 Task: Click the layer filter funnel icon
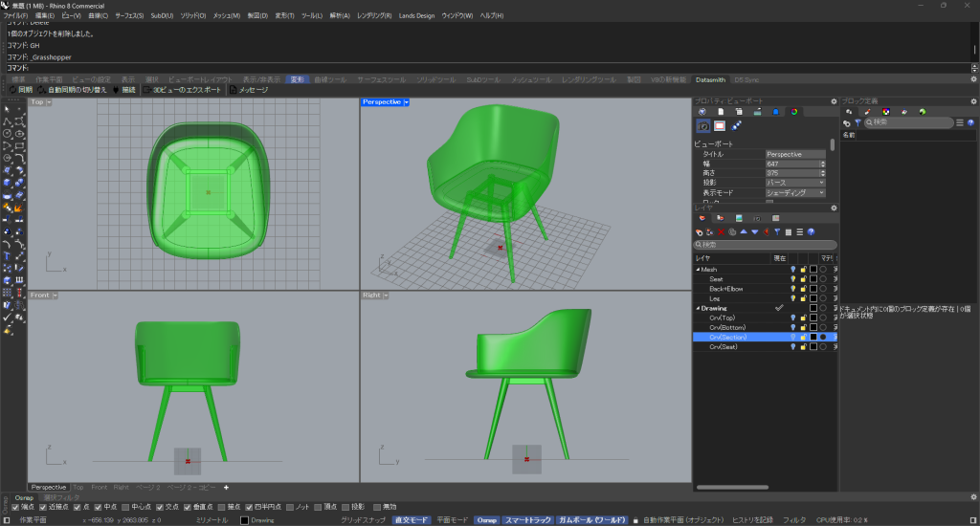tap(777, 231)
